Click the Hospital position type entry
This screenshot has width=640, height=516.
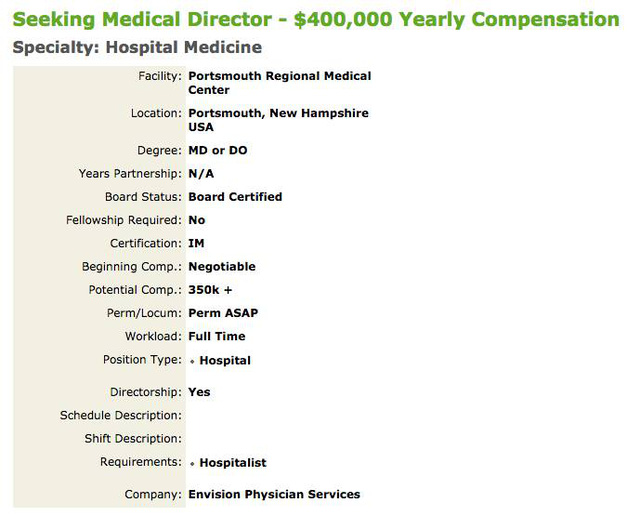pos(225,360)
